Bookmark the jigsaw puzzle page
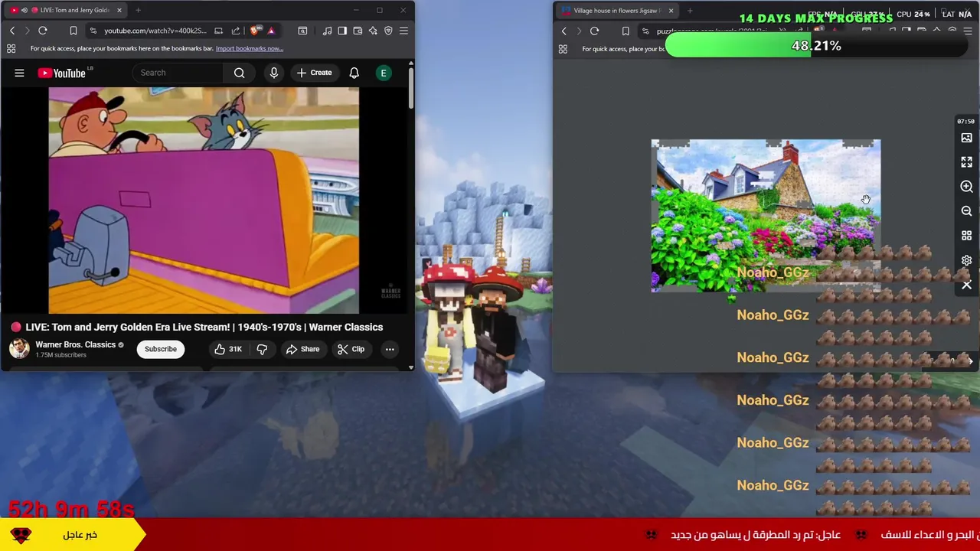The width and height of the screenshot is (980, 551). pos(626,31)
